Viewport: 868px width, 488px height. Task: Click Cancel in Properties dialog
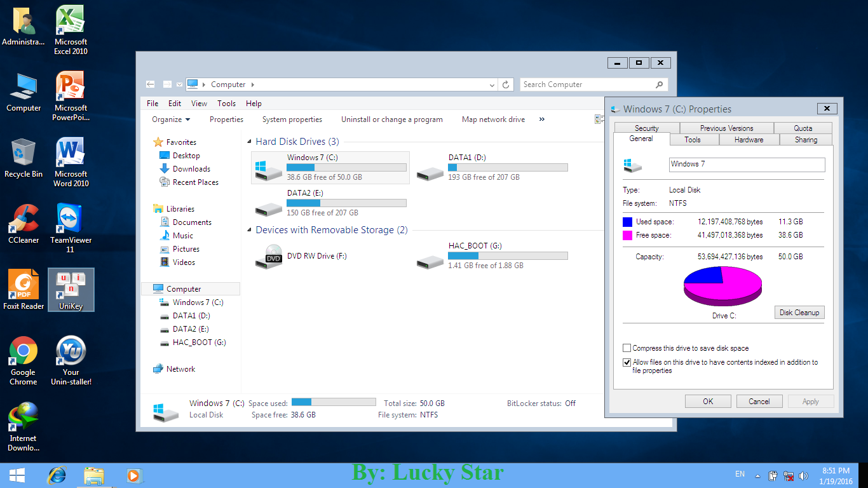click(x=759, y=402)
